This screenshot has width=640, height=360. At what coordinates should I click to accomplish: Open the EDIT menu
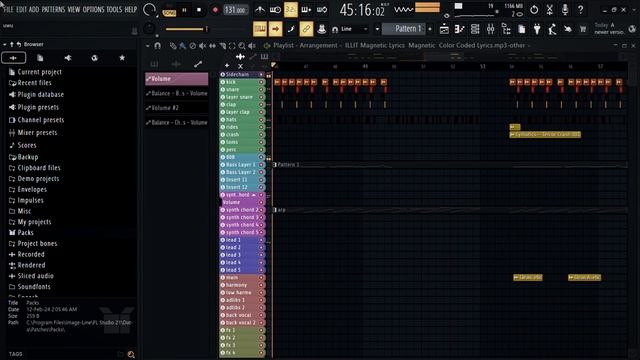[21, 9]
